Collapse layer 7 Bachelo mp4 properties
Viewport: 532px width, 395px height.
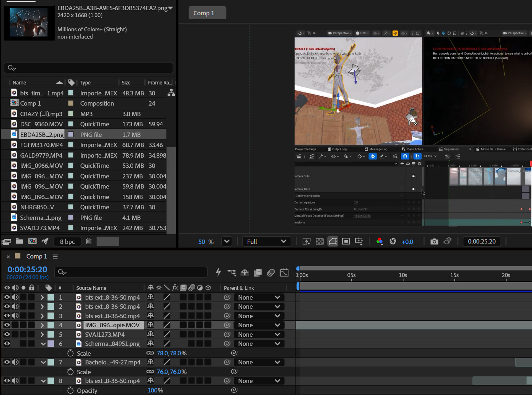[x=43, y=362]
